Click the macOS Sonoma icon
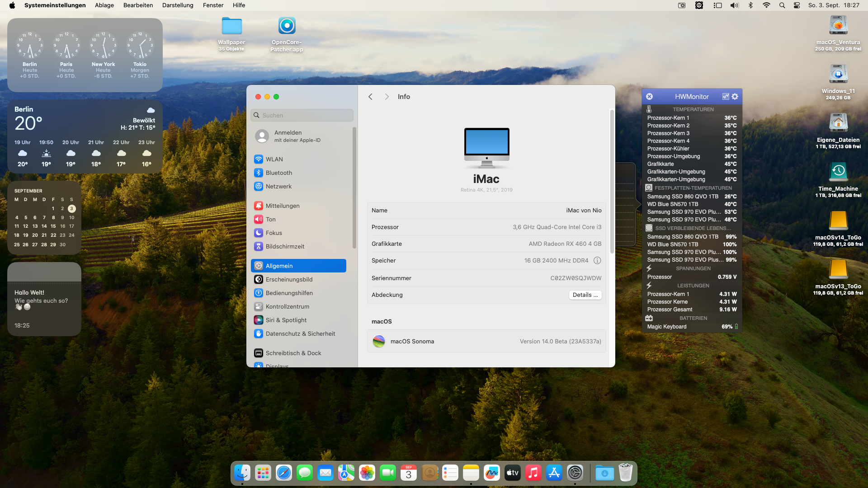Image resolution: width=868 pixels, height=488 pixels. 379,341
